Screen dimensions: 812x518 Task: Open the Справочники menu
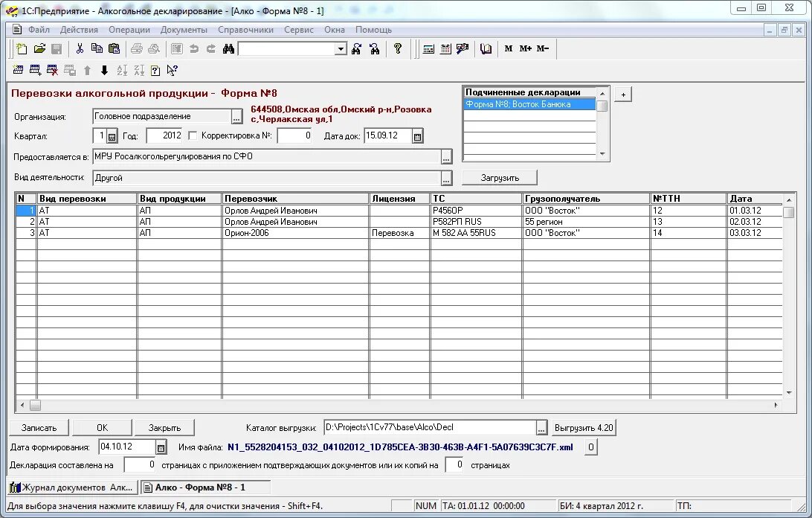tap(245, 30)
